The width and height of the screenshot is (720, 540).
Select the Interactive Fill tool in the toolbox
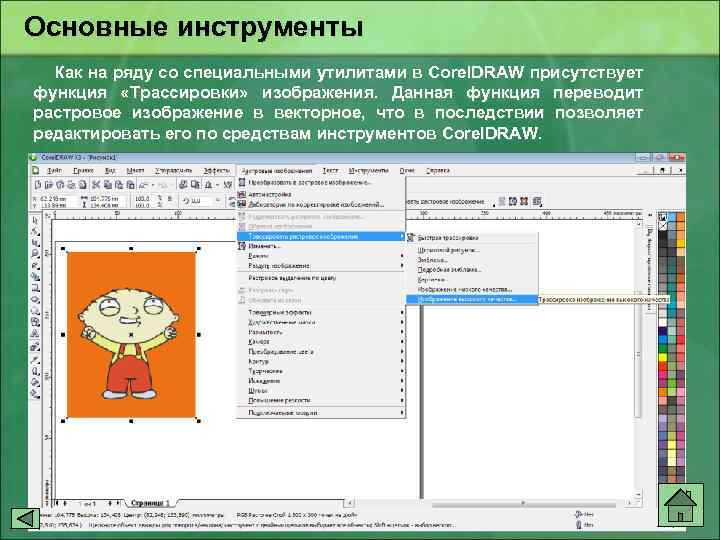pyautogui.click(x=35, y=394)
